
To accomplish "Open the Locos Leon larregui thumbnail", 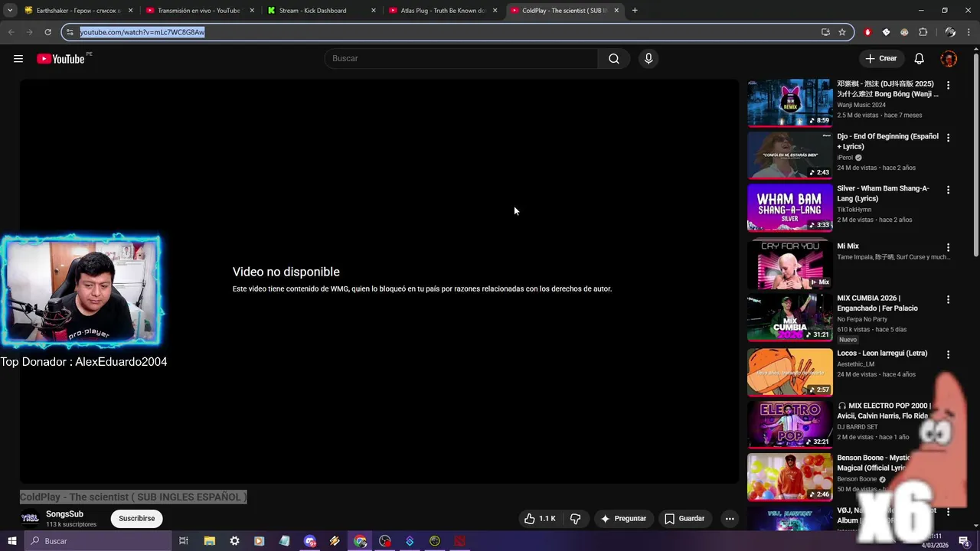I will point(789,373).
